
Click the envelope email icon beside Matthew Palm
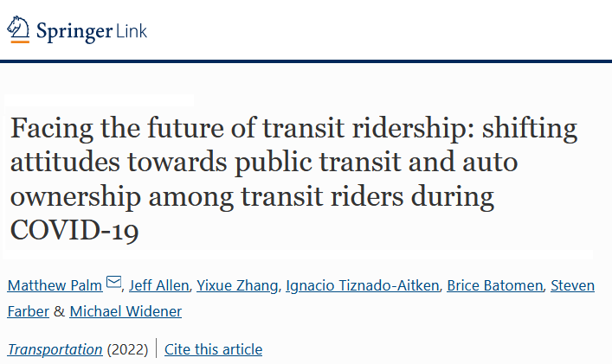[113, 281]
